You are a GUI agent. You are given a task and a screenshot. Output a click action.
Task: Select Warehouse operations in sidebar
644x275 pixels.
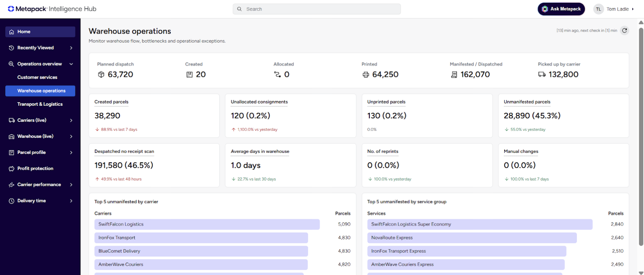(40, 91)
